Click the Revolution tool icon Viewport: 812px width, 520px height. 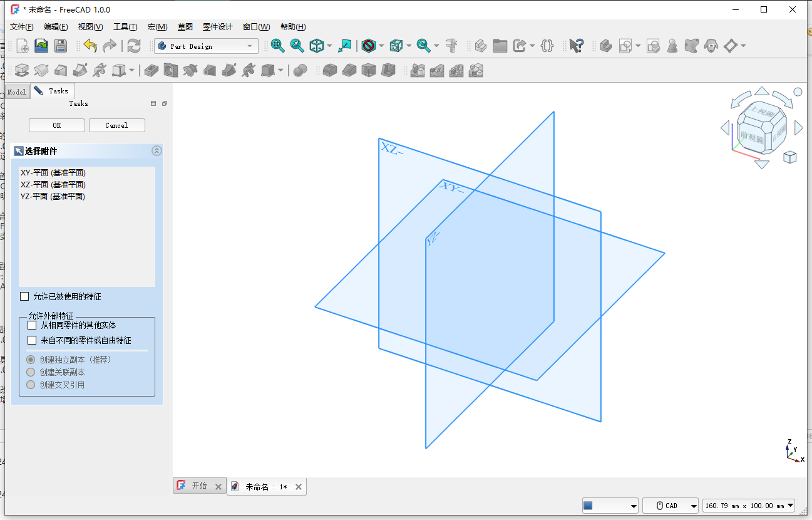coord(41,70)
